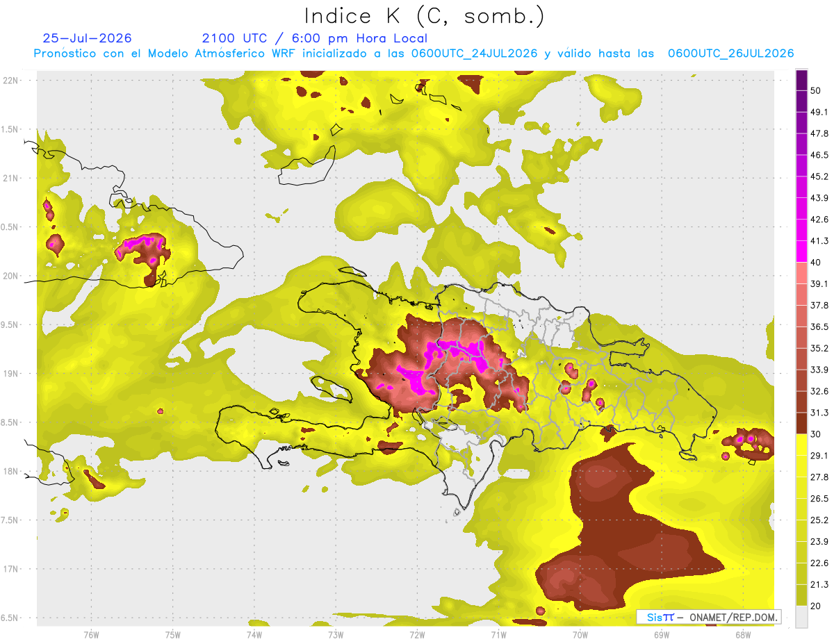The width and height of the screenshot is (834, 644).
Task: Click the '21N' latitude label
Action: (10, 178)
